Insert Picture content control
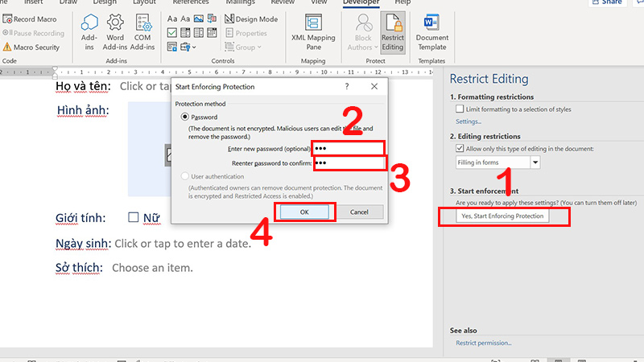 pyautogui.click(x=198, y=19)
